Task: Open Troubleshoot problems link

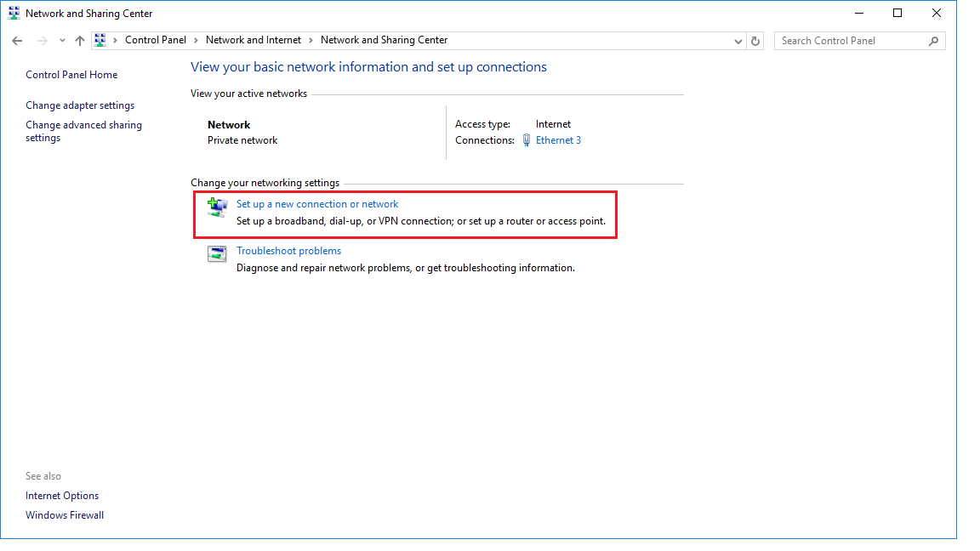Action: click(288, 251)
